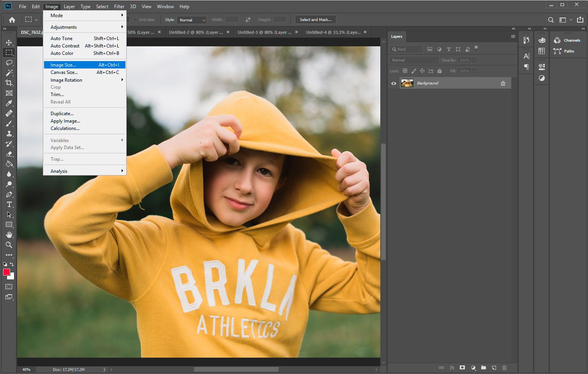Click the Background layer thumbnail

(x=407, y=83)
